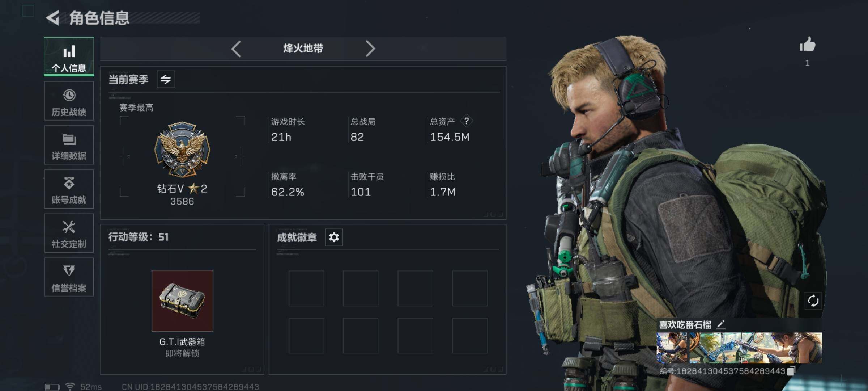Open the 社交定制 tab
868x391 pixels.
(x=69, y=233)
